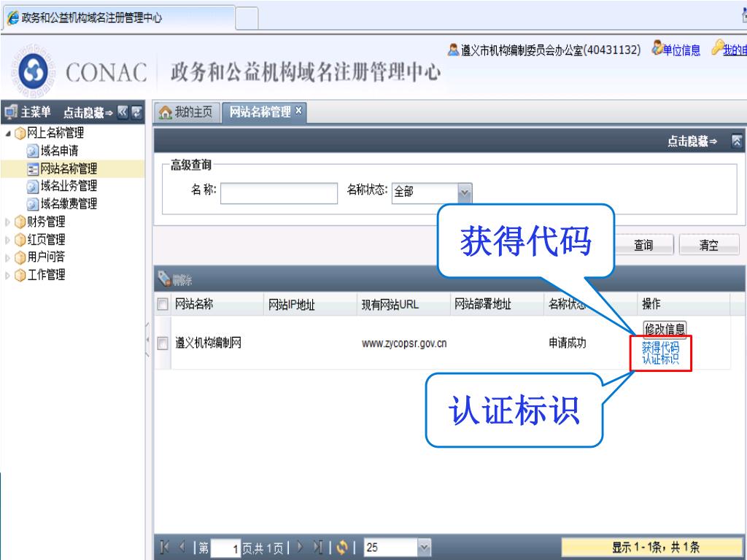Close the 网站名称管理 tab
This screenshot has width=747, height=560.
coord(298,111)
